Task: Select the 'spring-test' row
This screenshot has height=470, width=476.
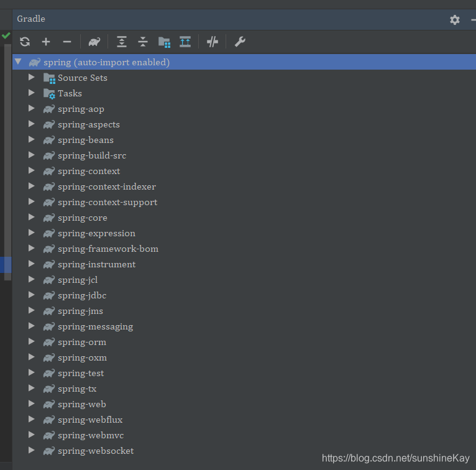Action: tap(244, 373)
